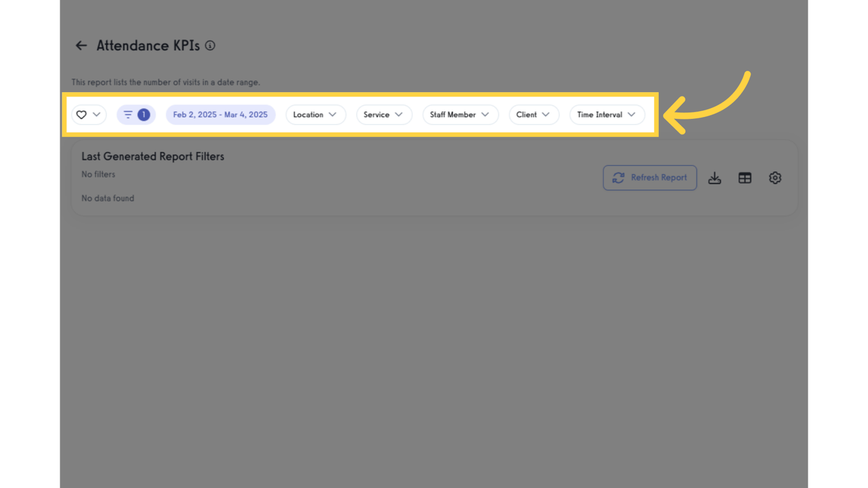Open the filter panel via the filter icon
868x488 pixels.
[128, 114]
